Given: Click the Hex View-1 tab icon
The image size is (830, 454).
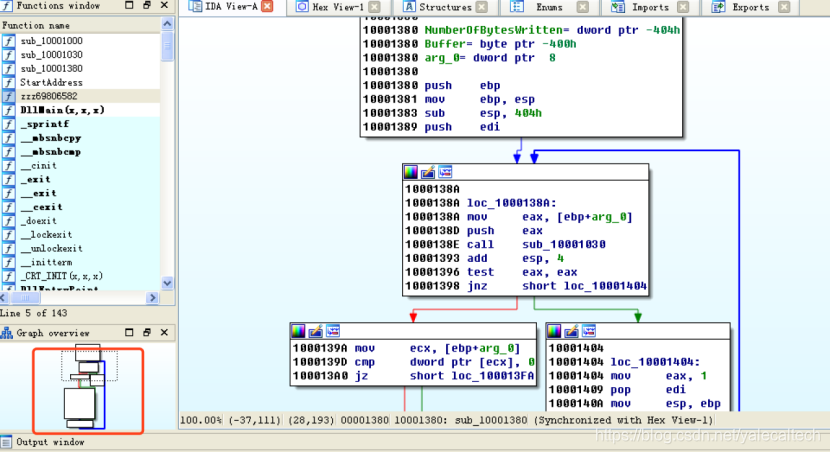Looking at the screenshot, I should point(302,6).
